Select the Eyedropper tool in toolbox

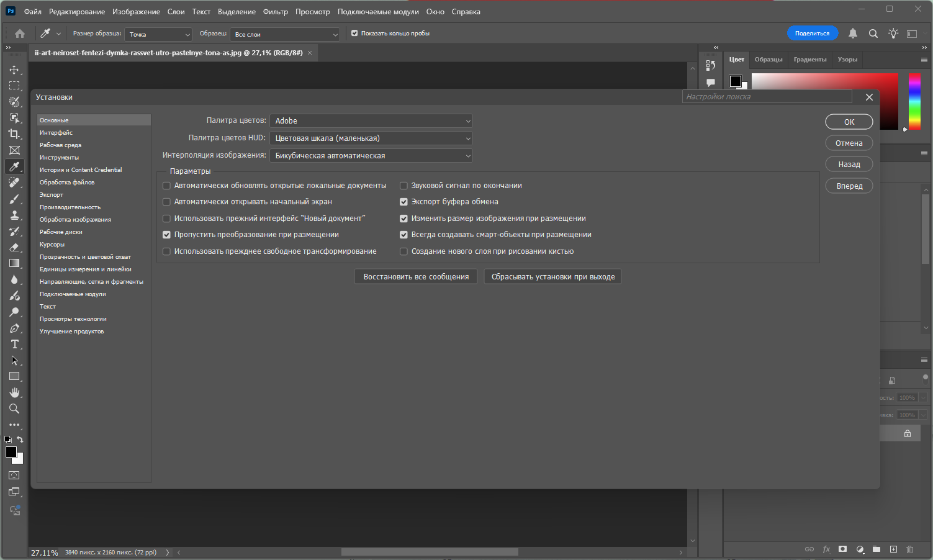(14, 166)
